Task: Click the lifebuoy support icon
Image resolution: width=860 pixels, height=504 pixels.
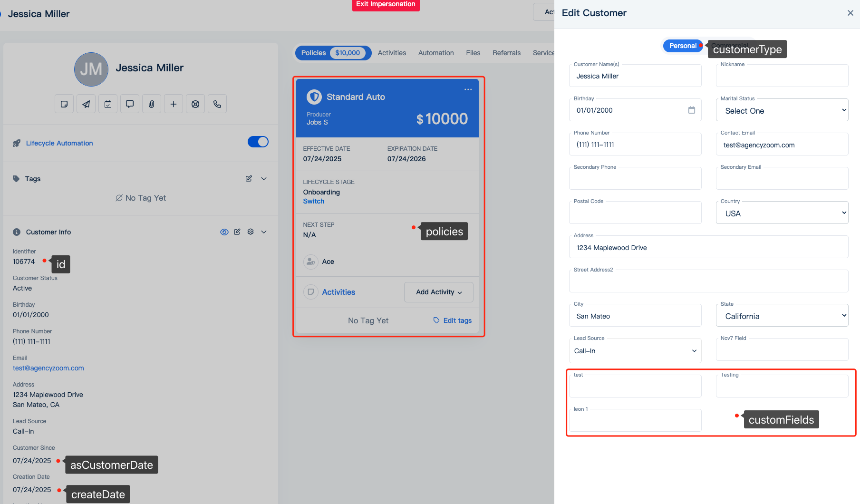Action: (x=195, y=104)
